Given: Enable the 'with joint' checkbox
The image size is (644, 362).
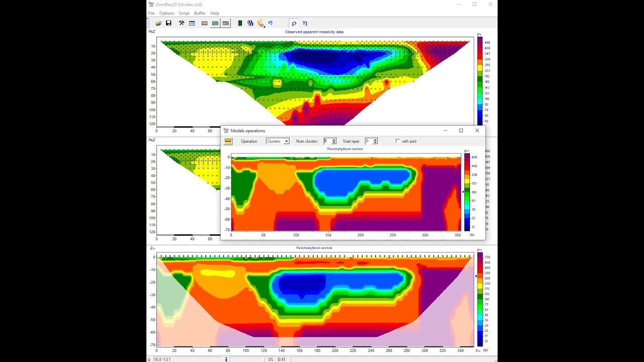Looking at the screenshot, I should pyautogui.click(x=398, y=141).
